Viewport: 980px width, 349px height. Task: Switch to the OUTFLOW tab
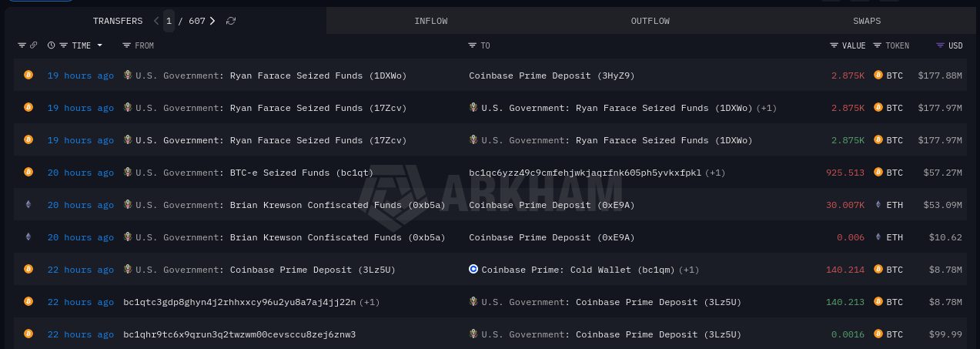[651, 21]
